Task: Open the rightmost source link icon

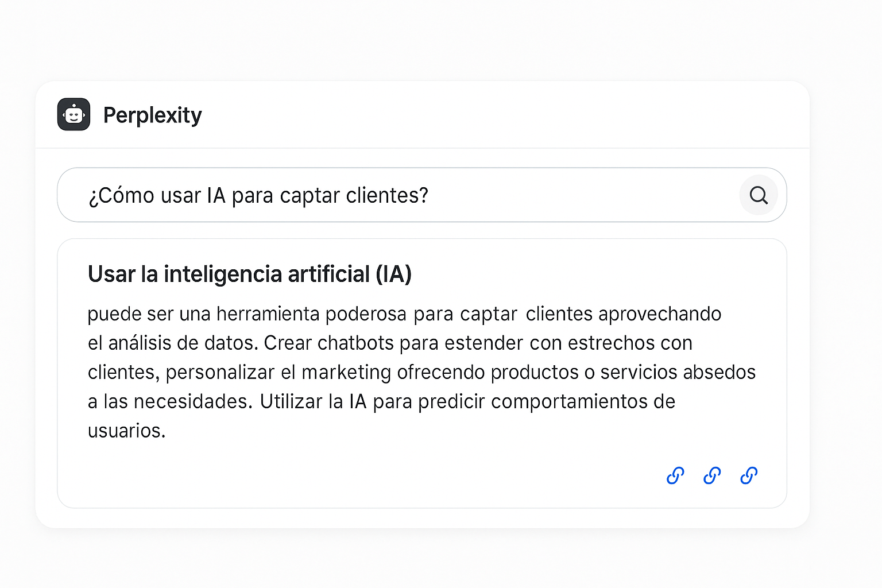Action: tap(749, 475)
